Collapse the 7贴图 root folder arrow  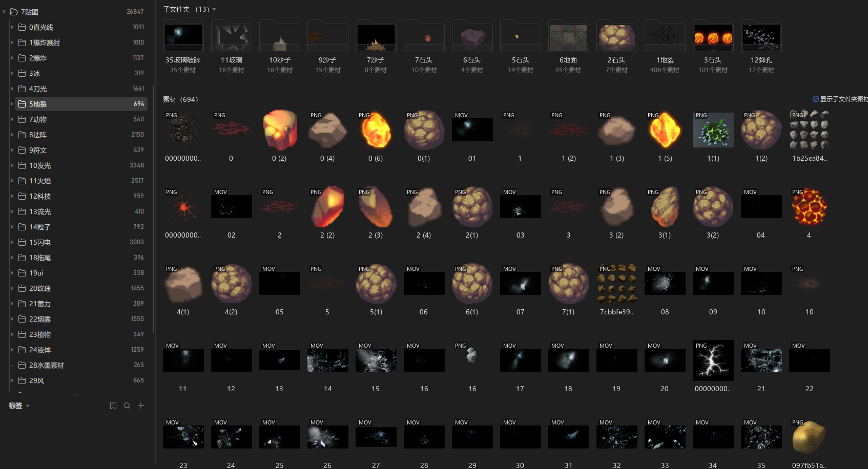click(x=5, y=12)
